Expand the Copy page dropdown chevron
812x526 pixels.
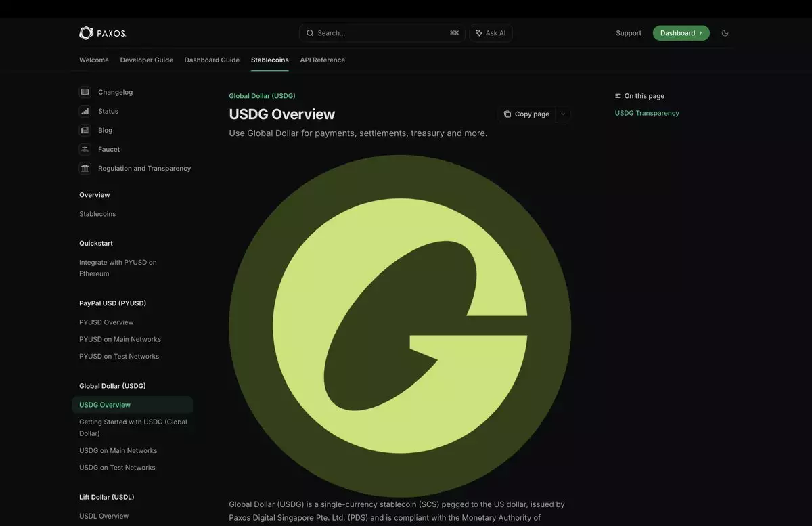point(563,114)
